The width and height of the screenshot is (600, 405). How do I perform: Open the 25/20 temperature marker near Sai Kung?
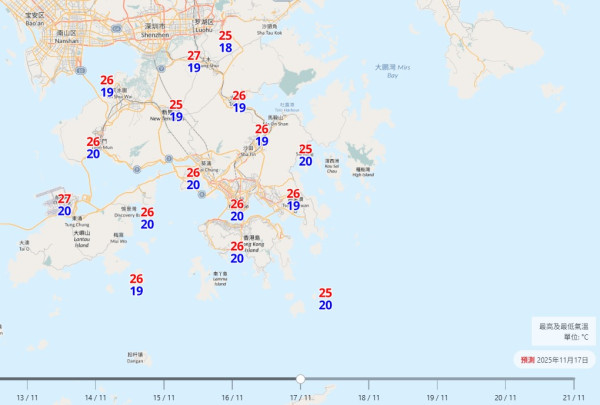coord(305,155)
